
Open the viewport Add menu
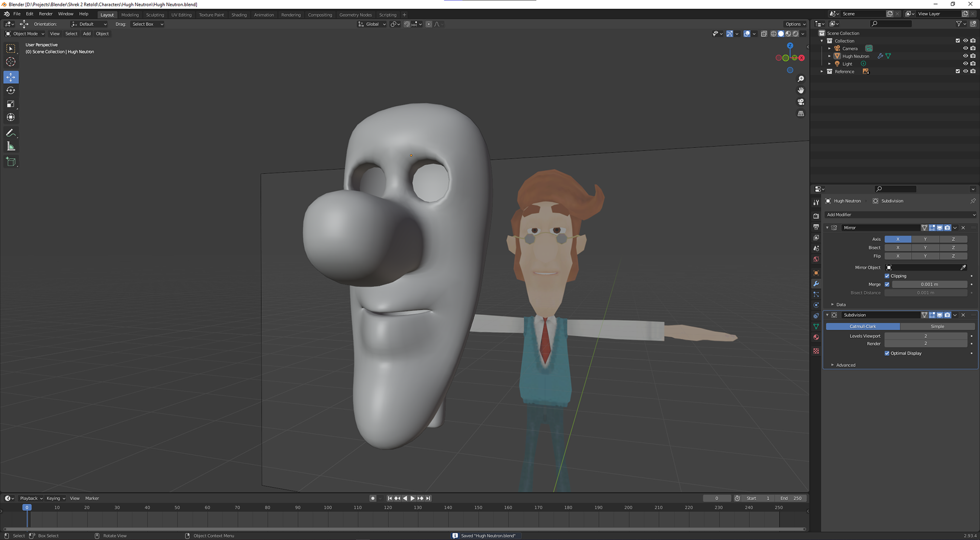tap(87, 34)
